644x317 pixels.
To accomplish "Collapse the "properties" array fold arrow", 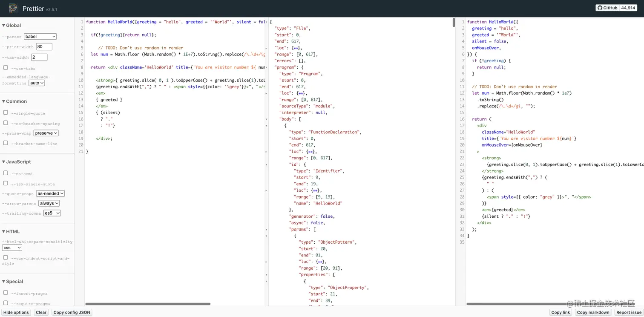I will (267, 275).
